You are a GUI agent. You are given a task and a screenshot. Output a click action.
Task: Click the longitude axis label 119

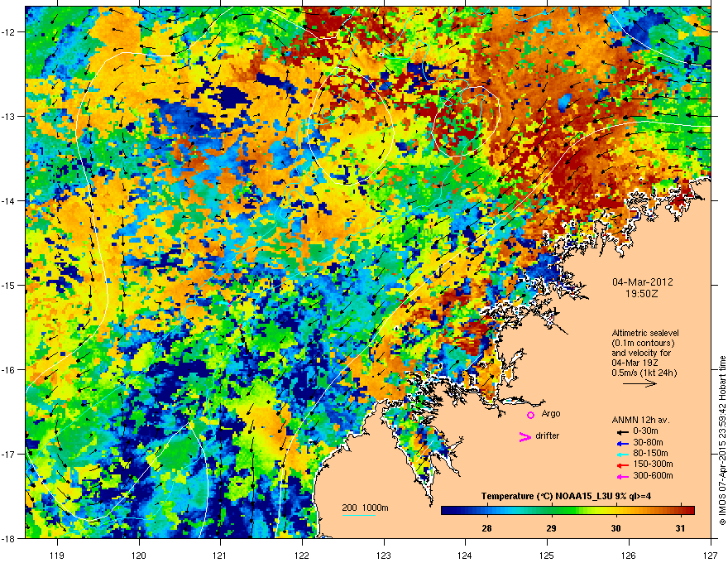57,555
